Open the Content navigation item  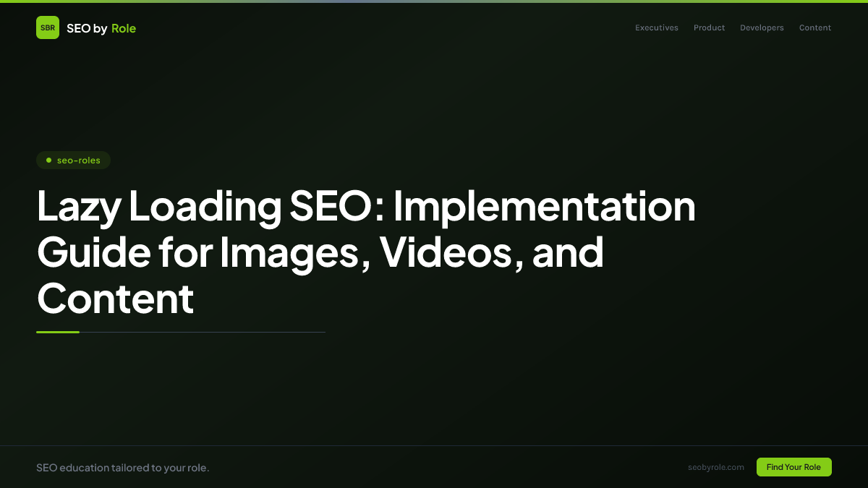click(x=814, y=27)
